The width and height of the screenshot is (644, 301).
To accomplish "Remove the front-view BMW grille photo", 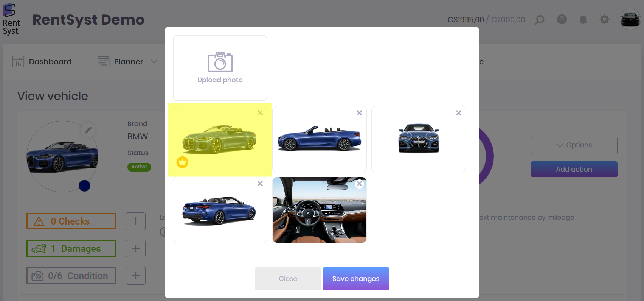I will coord(458,113).
